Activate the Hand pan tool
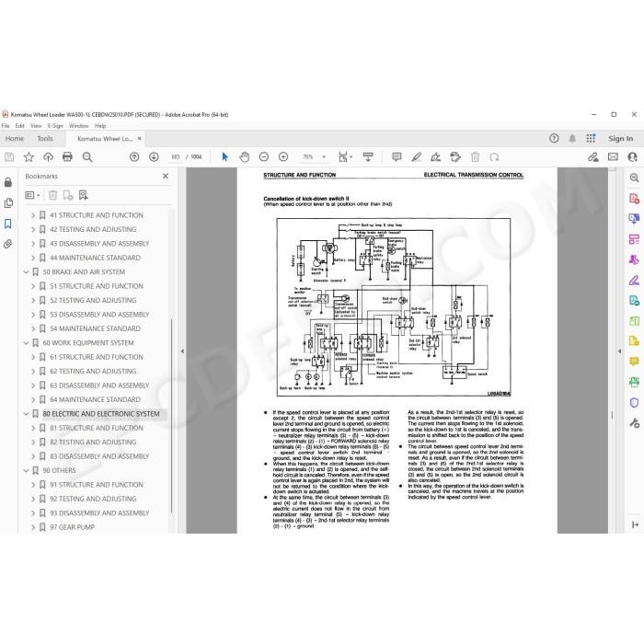This screenshot has width=644, height=644. click(245, 157)
